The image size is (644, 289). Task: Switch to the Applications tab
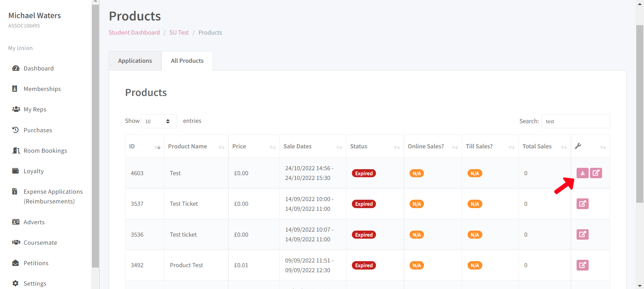135,61
